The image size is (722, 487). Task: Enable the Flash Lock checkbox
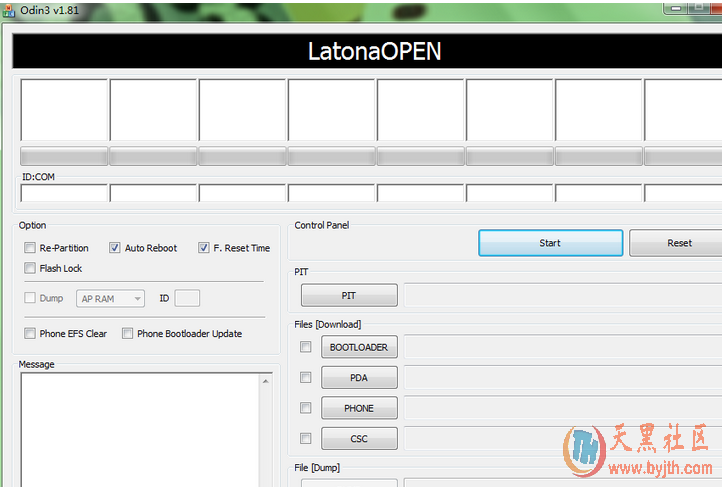30,268
